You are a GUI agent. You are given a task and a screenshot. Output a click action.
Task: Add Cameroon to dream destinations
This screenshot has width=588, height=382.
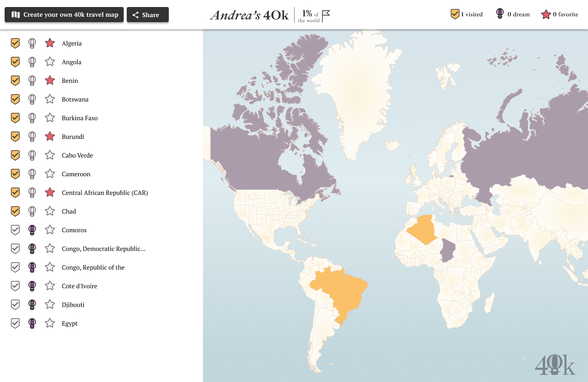(32, 174)
